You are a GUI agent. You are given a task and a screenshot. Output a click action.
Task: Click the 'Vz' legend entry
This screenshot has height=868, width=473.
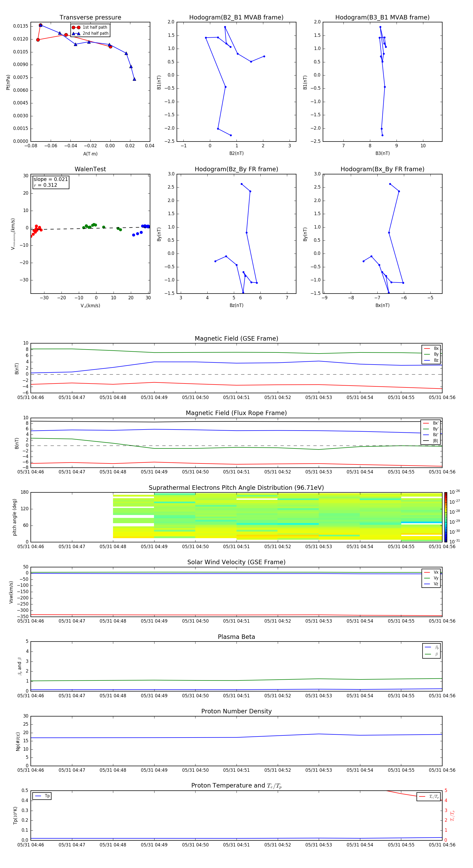click(431, 584)
